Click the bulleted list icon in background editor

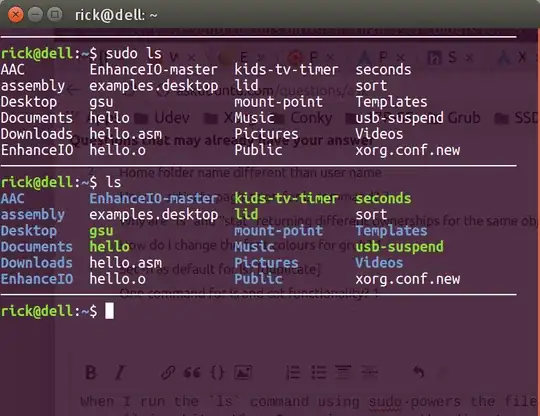tap(319, 372)
